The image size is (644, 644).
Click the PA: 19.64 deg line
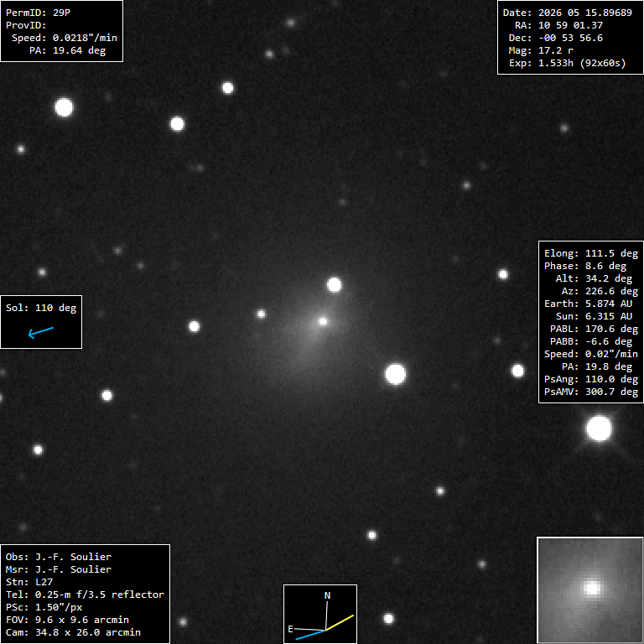point(67,50)
